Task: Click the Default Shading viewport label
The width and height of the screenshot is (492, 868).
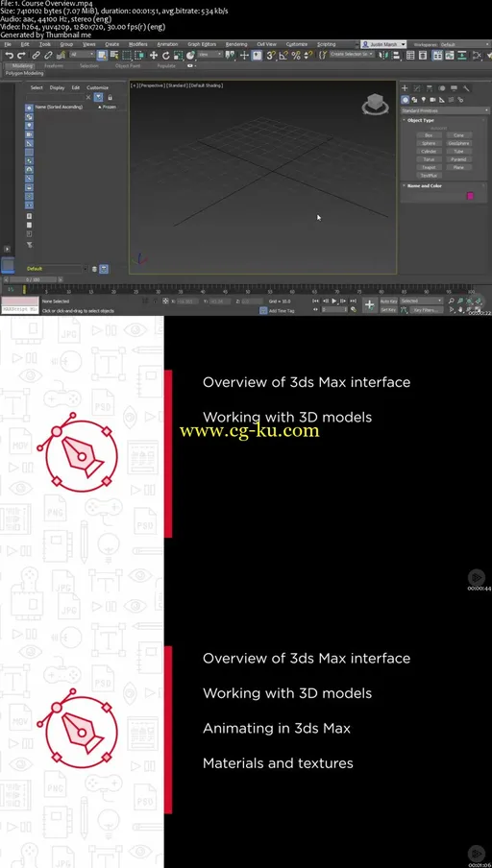Action: [206, 85]
